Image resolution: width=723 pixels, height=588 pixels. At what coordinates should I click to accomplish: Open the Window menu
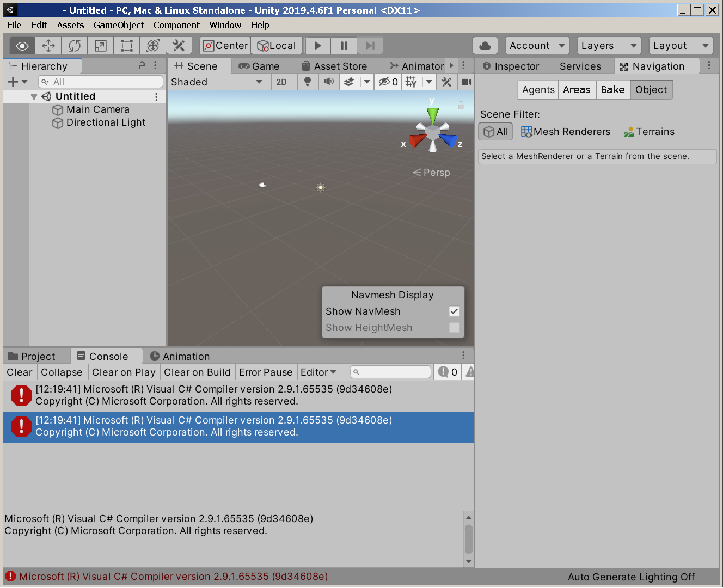pyautogui.click(x=225, y=25)
